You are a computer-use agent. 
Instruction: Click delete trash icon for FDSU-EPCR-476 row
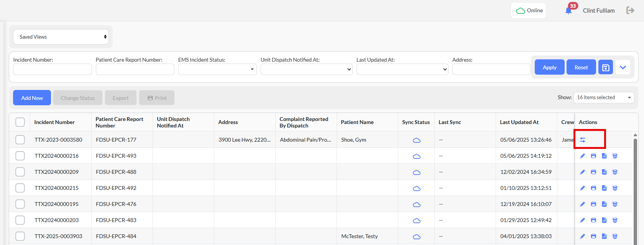615,204
